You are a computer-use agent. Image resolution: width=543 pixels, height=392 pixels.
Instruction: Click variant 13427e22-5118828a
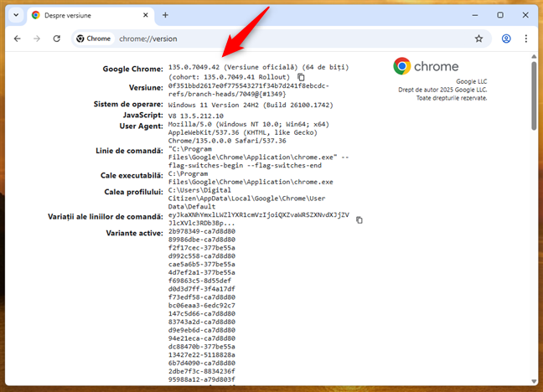(202, 355)
